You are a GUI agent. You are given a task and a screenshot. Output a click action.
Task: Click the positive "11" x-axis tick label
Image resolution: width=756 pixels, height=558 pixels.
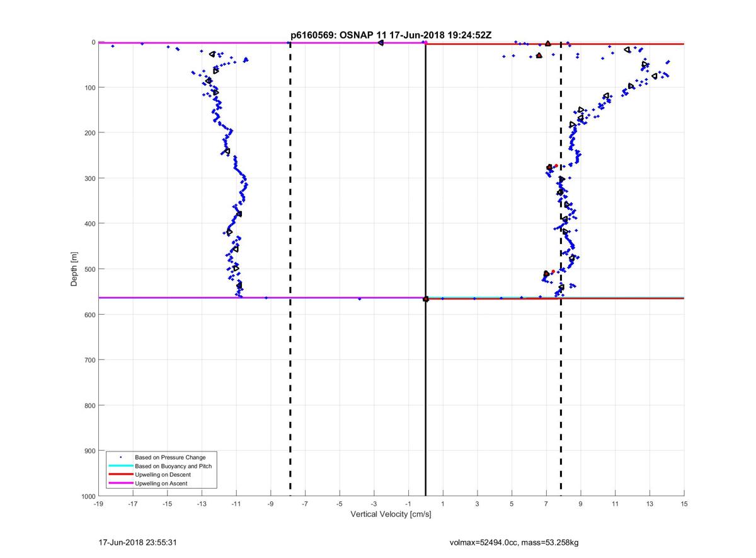[x=615, y=504]
